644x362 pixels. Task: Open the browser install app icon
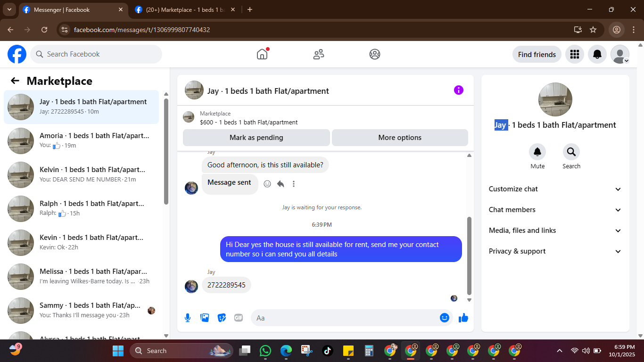tap(578, 30)
